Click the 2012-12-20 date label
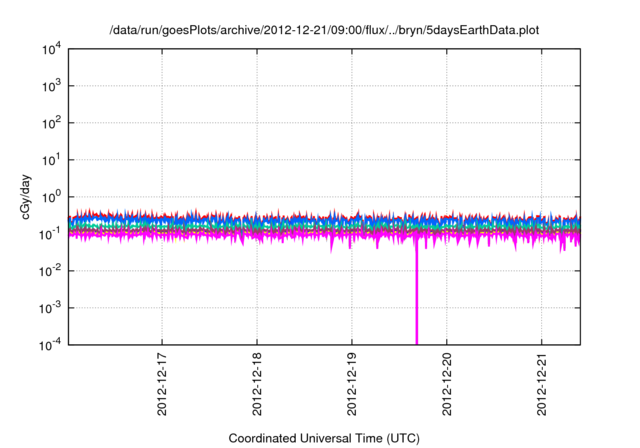The height and width of the screenshot is (448, 640). click(x=447, y=384)
